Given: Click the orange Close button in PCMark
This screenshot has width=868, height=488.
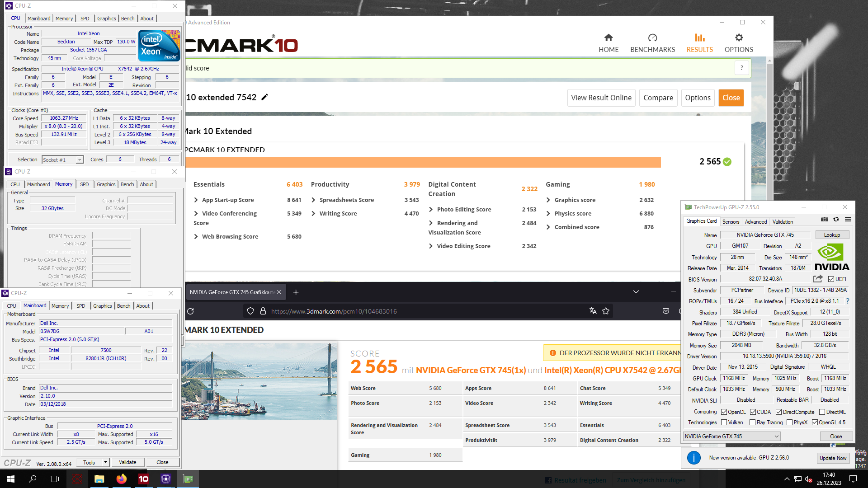Looking at the screenshot, I should click(x=731, y=98).
